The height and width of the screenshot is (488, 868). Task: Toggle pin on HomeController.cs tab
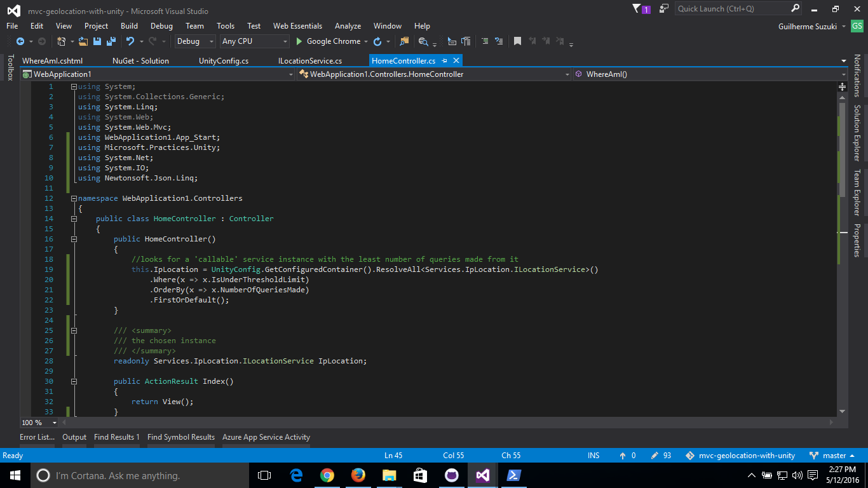pos(445,61)
